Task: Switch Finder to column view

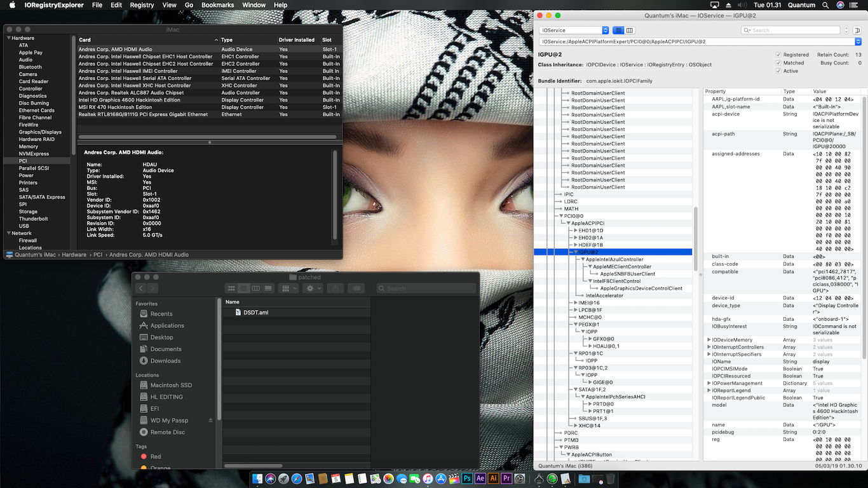Action: pyautogui.click(x=255, y=288)
